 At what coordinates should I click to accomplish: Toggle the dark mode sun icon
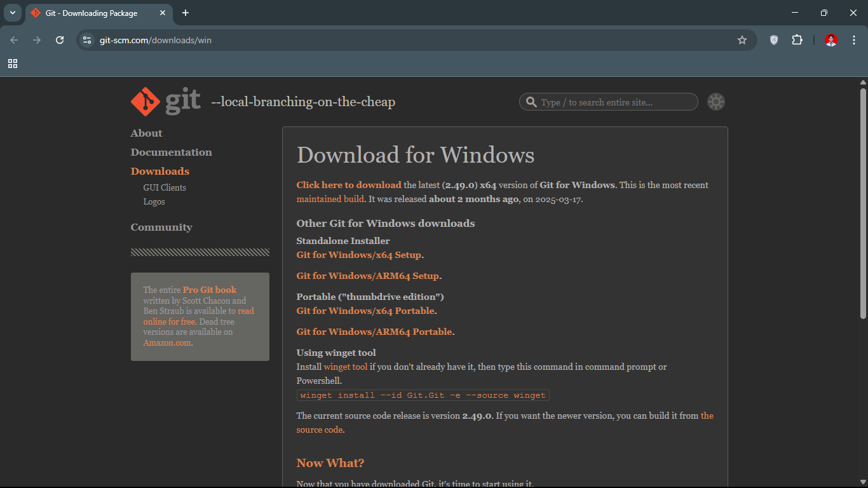click(x=716, y=102)
